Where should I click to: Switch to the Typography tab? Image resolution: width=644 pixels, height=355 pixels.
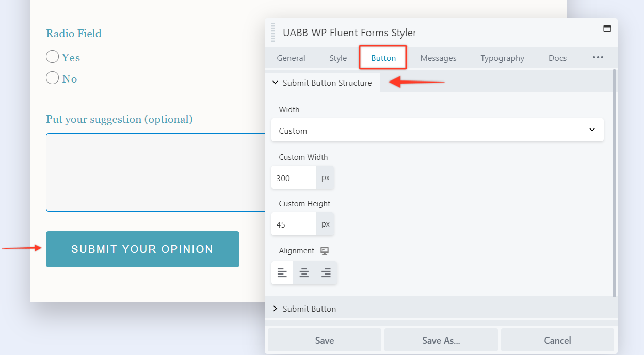tap(502, 58)
